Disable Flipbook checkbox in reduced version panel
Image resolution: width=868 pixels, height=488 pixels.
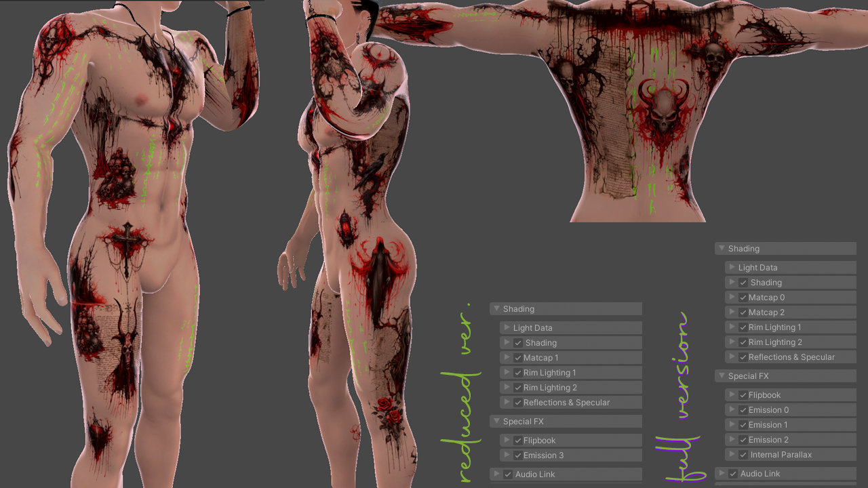518,441
